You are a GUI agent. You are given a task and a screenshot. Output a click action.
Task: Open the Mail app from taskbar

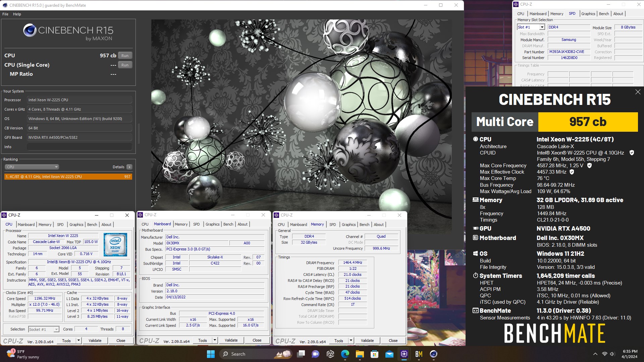point(389,354)
